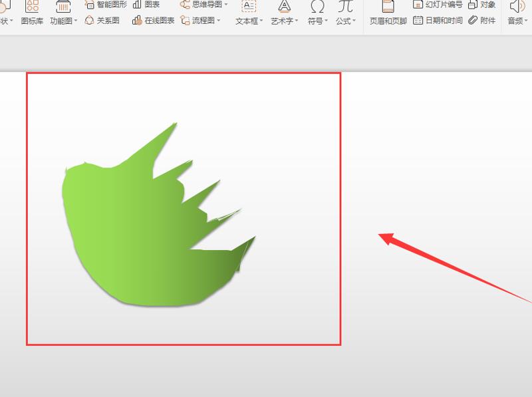Viewport: 532px width, 397px height.
Task: Insert 幻灯片编号 slide number
Action: pyautogui.click(x=438, y=5)
